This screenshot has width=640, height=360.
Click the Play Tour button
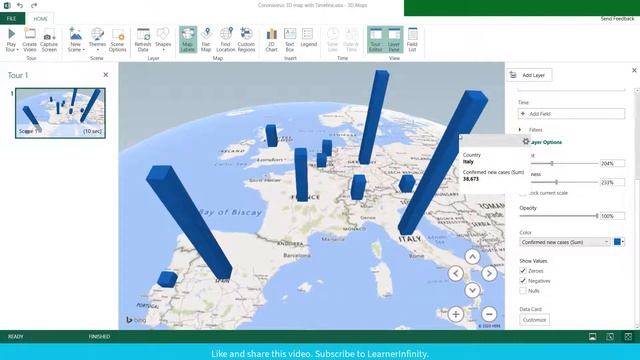point(11,40)
